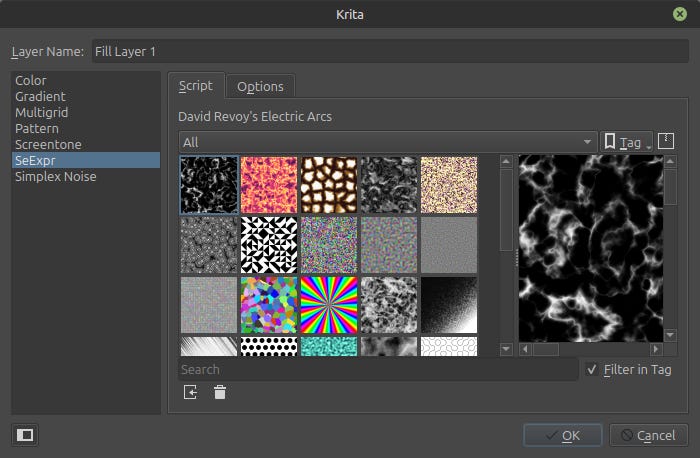Select the brown giraffe cell pattern preset
Image resolution: width=700 pixels, height=458 pixels.
[329, 185]
